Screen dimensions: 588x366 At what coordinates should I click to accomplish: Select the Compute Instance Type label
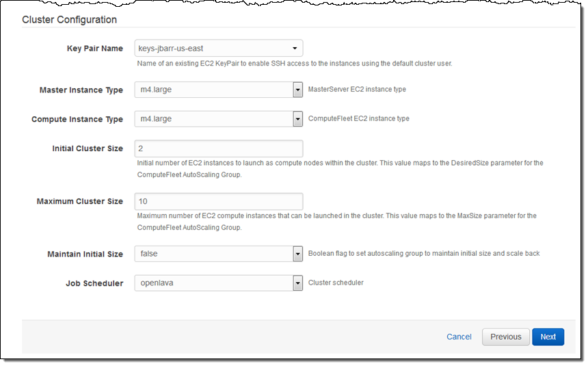(x=77, y=119)
